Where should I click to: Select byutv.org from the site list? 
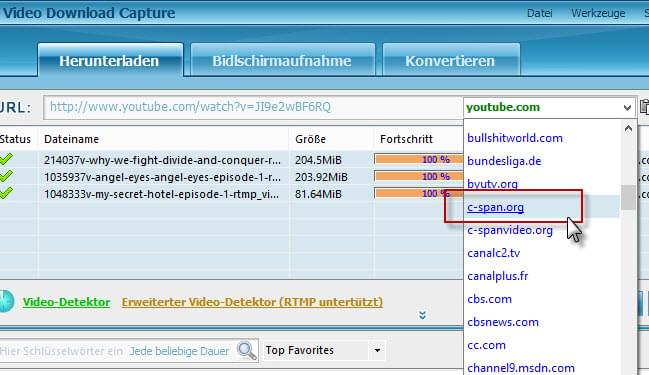493,184
